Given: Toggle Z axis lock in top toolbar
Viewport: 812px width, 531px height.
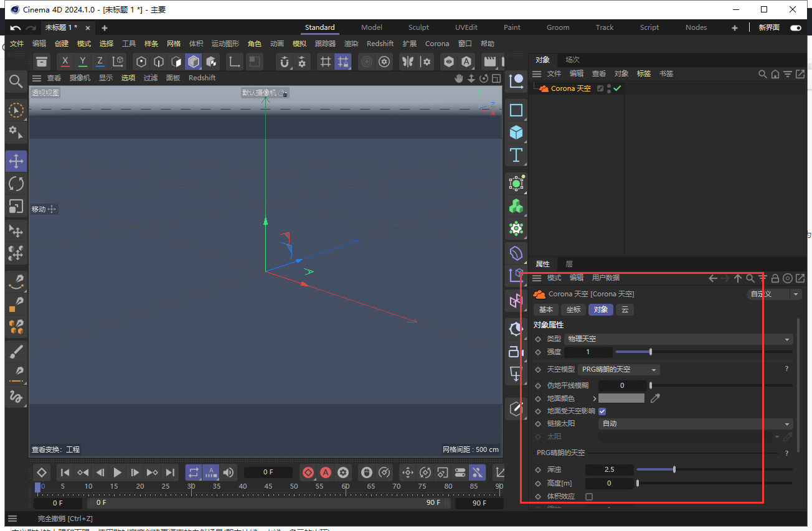Looking at the screenshot, I should click(100, 62).
